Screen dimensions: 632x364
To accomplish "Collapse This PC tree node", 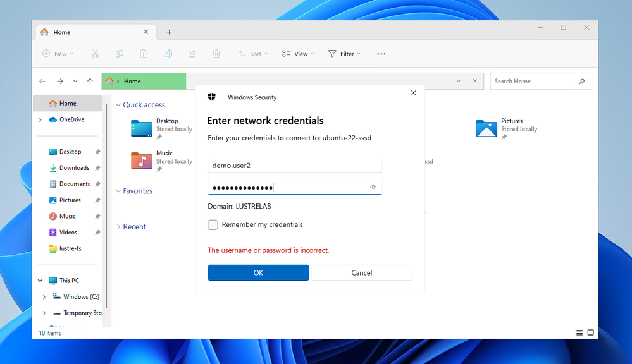I will click(x=40, y=281).
